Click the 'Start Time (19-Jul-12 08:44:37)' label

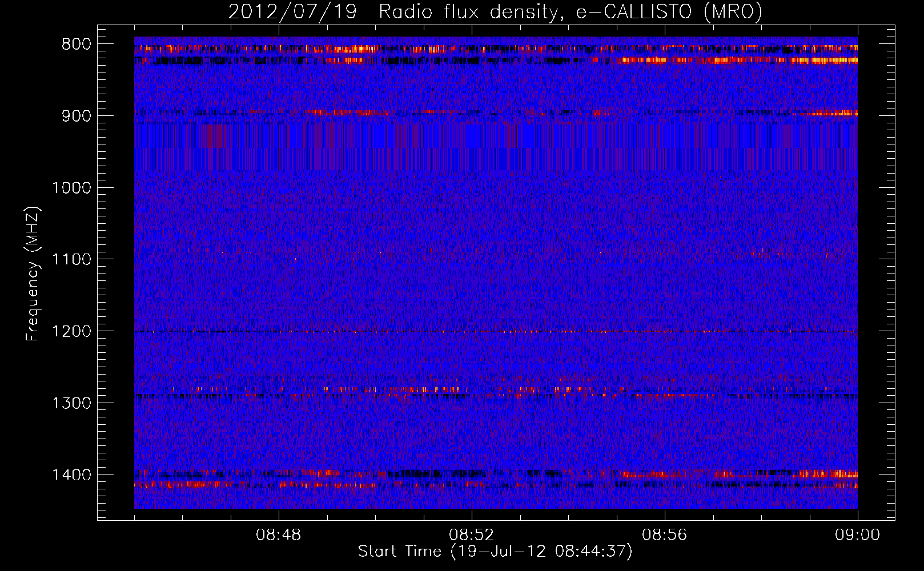pyautogui.click(x=495, y=552)
